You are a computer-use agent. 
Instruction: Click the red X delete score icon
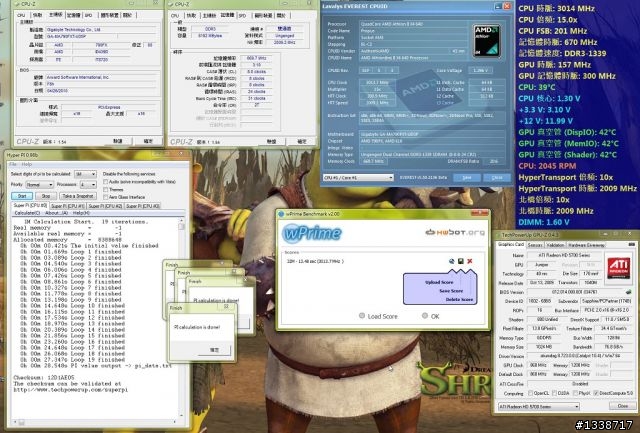470,261
